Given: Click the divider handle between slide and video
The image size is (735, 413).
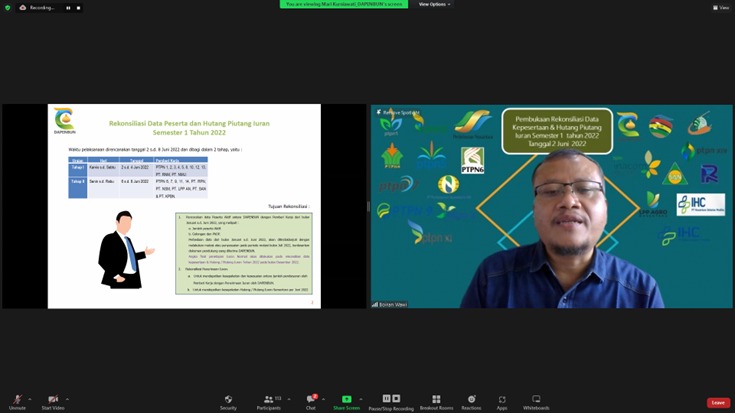Looking at the screenshot, I should [368, 207].
